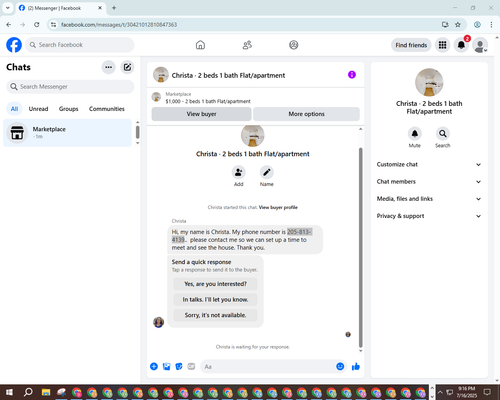Focus the Search Messenger field
This screenshot has width=500, height=400.
[70, 87]
